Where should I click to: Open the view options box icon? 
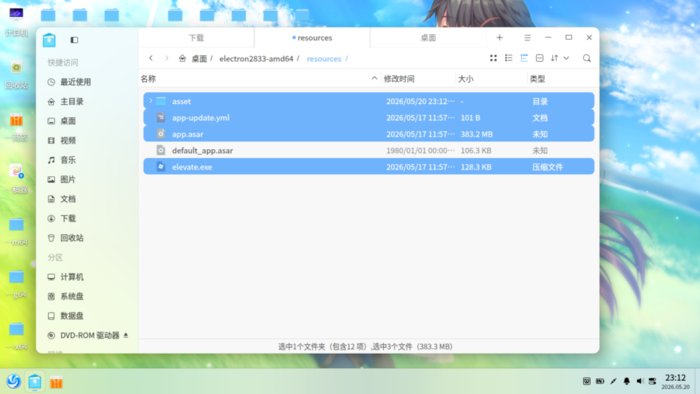coord(539,58)
